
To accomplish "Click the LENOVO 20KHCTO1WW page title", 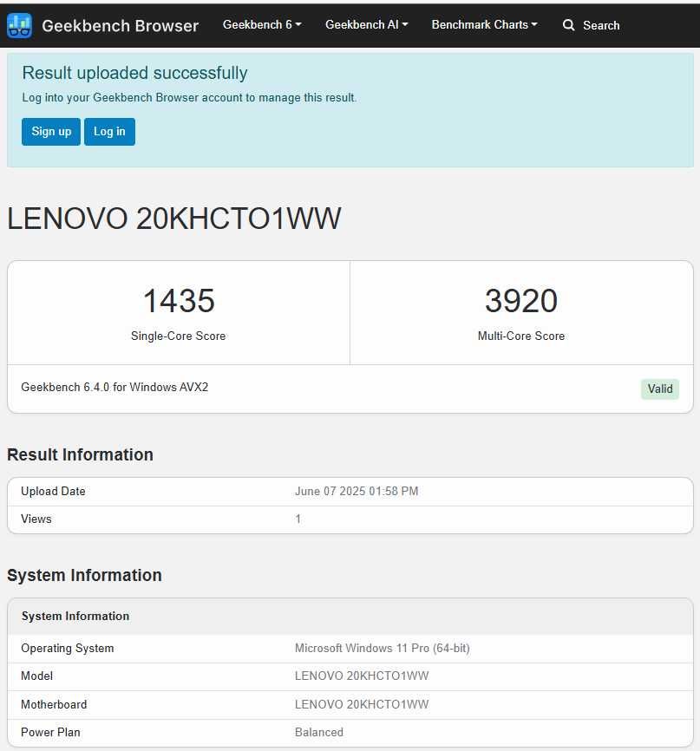I will pos(174,219).
